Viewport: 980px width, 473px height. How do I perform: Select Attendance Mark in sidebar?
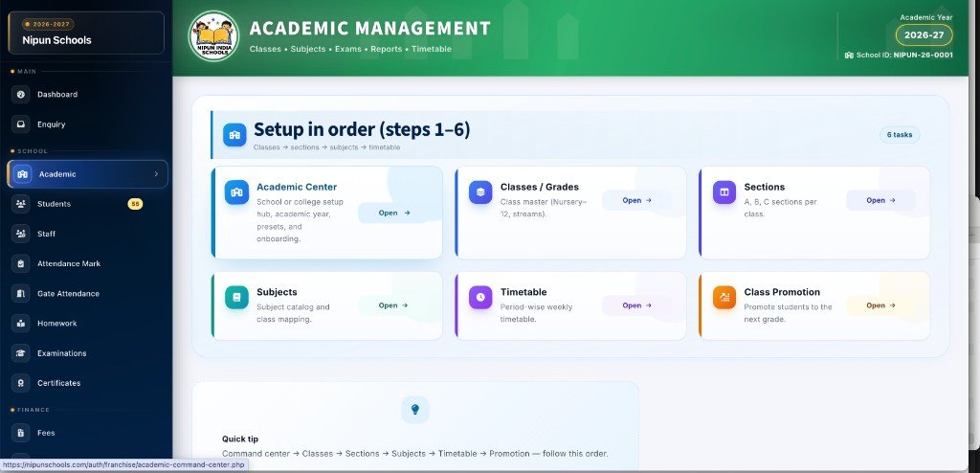point(87,263)
